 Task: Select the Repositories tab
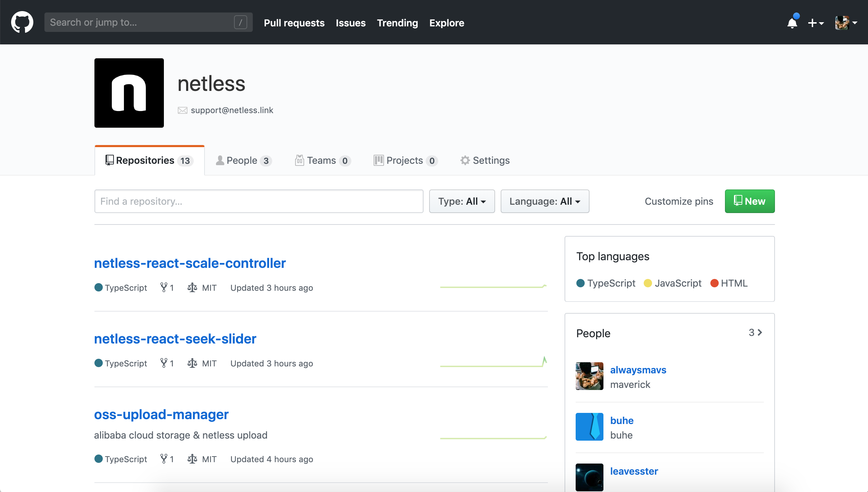pos(149,160)
